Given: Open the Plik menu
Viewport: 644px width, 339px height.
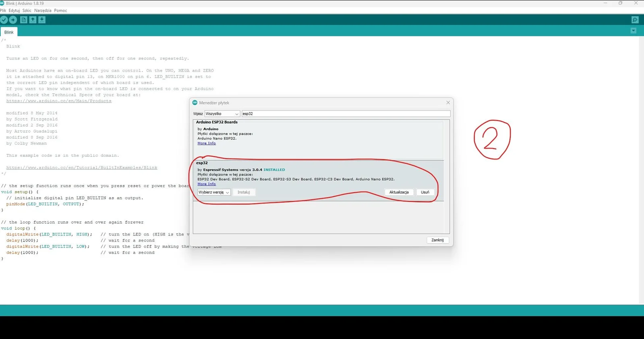Looking at the screenshot, I should 3,10.
